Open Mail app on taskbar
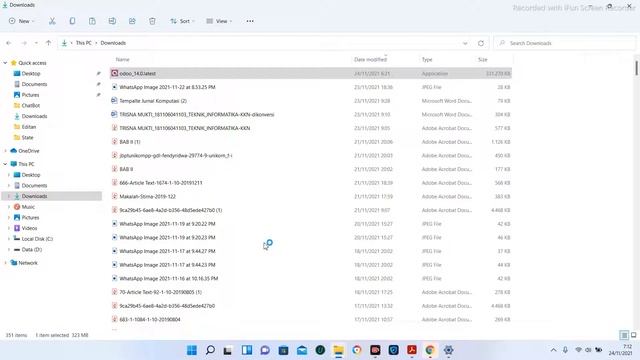 302,350
